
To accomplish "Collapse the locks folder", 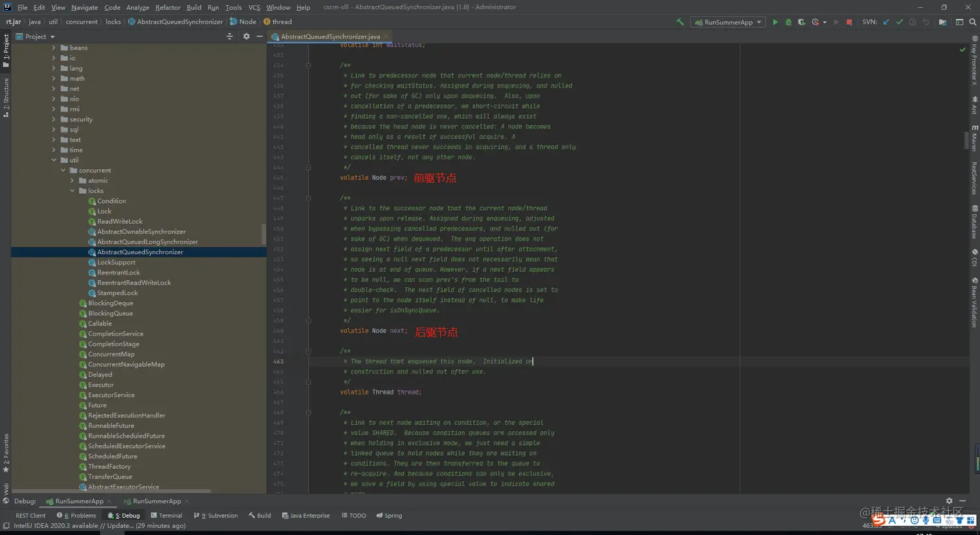I will point(72,191).
